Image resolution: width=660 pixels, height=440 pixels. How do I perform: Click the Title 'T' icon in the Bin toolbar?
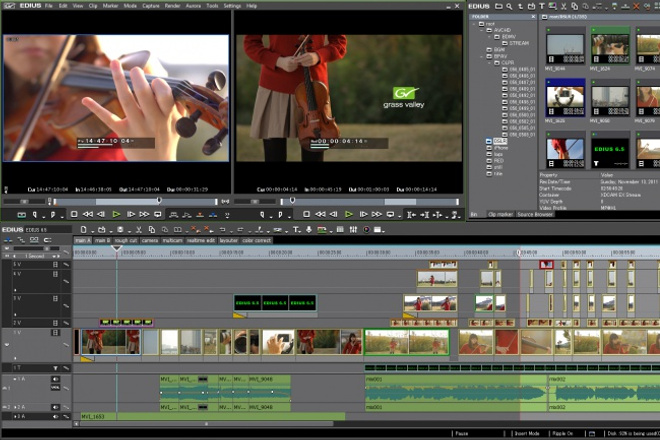(542, 6)
